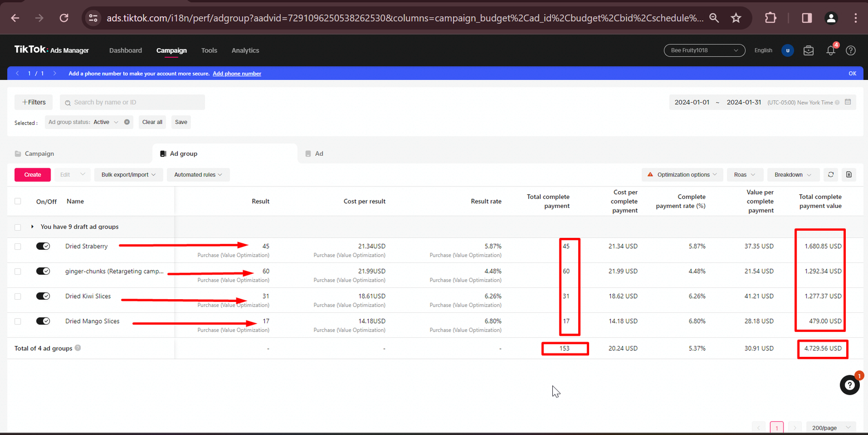Open the Bulk export/import dropdown
Screen dimensions: 868x435
pyautogui.click(x=129, y=174)
